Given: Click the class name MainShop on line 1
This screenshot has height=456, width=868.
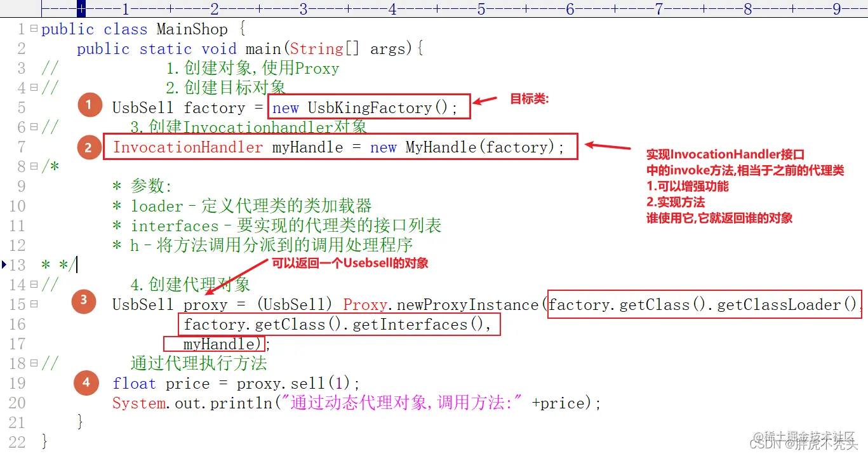Looking at the screenshot, I should (x=192, y=29).
